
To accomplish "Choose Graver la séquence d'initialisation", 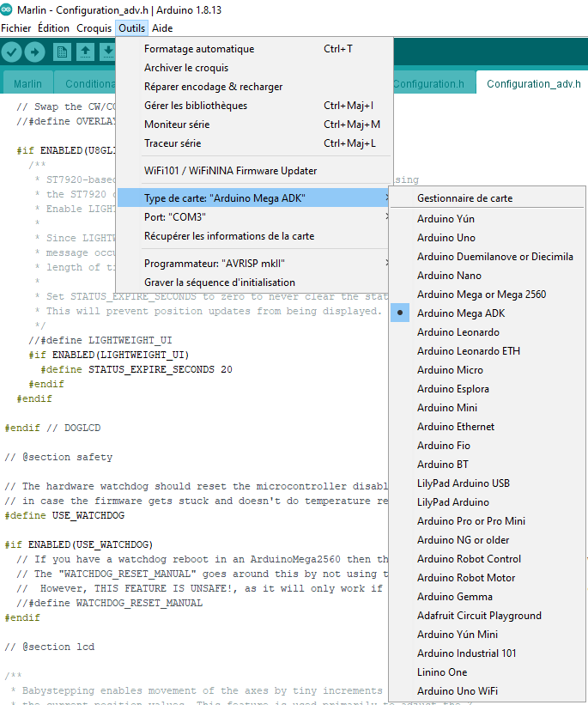I will (x=254, y=283).
